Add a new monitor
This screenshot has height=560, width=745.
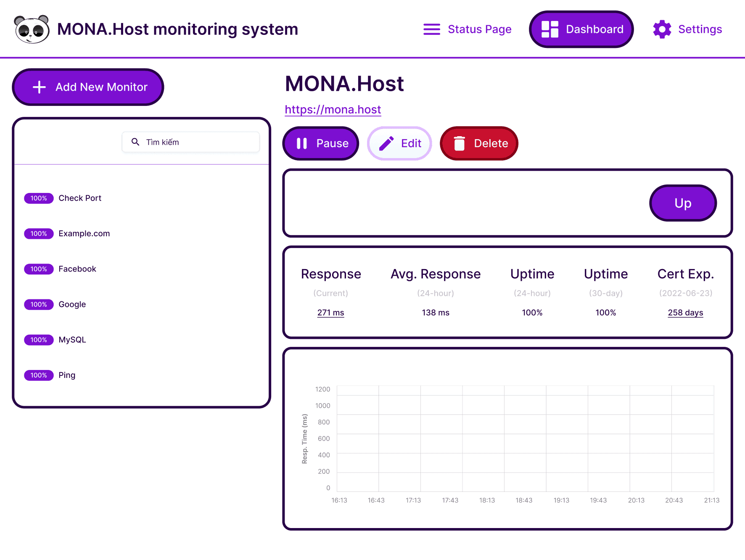pos(88,87)
